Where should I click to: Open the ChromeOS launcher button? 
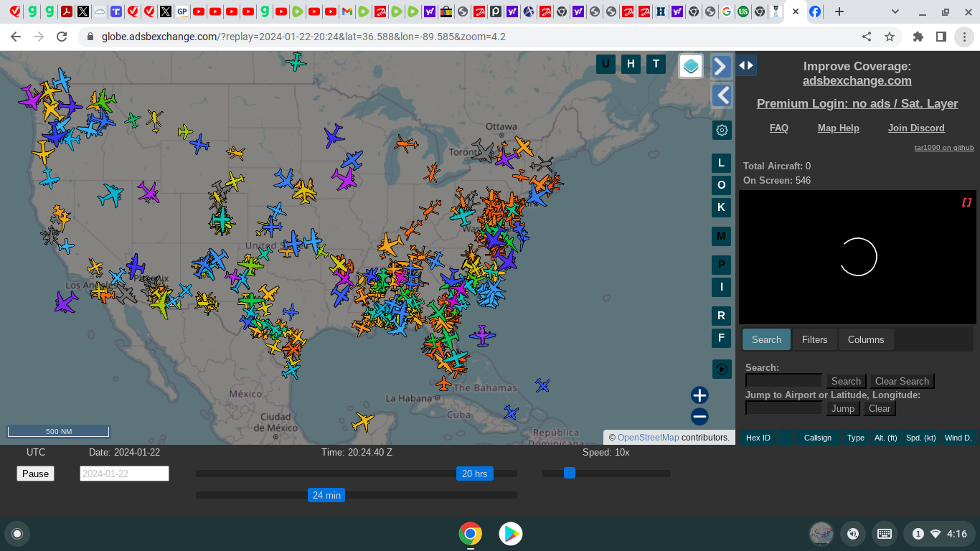click(x=17, y=534)
